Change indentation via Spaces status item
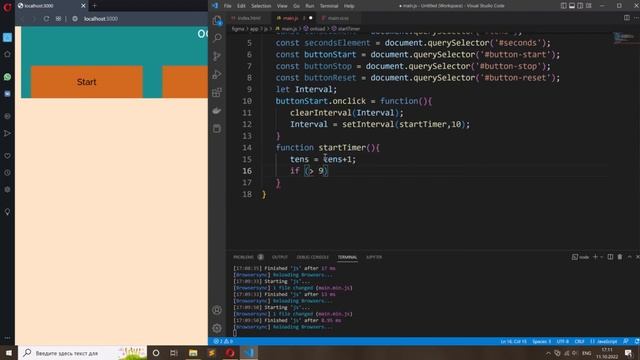The height and width of the screenshot is (360, 640). pos(542,341)
